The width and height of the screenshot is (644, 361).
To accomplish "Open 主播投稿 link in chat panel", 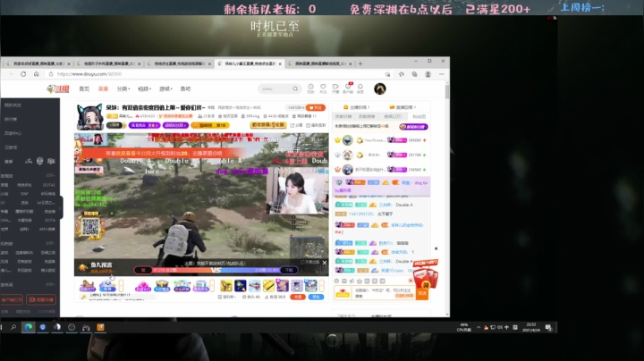I will point(357,107).
